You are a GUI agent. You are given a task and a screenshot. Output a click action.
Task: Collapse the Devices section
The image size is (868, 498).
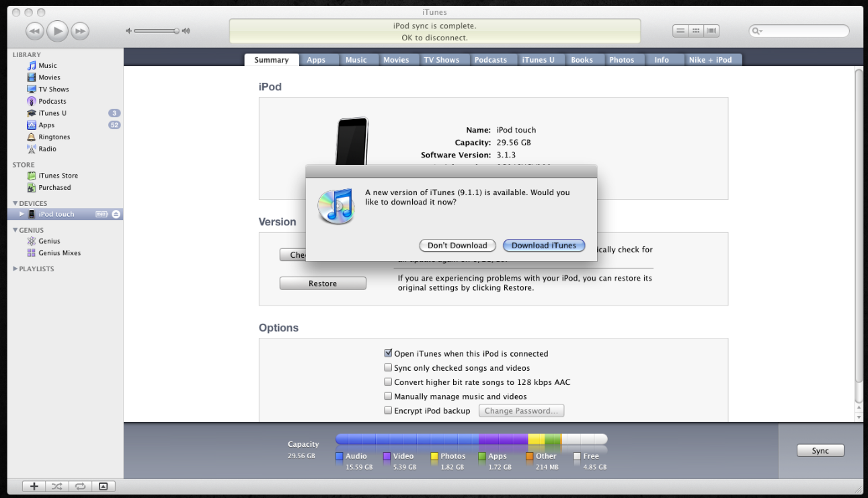15,203
